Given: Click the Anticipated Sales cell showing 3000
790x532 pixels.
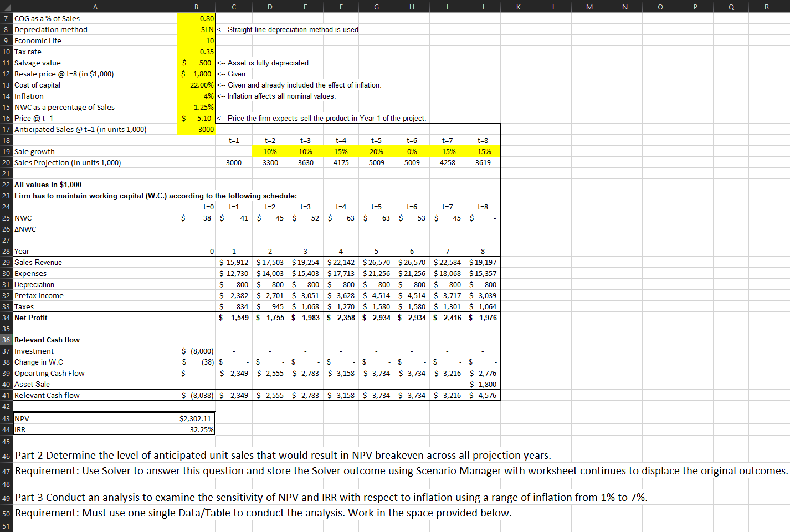Looking at the screenshot, I should [195, 129].
